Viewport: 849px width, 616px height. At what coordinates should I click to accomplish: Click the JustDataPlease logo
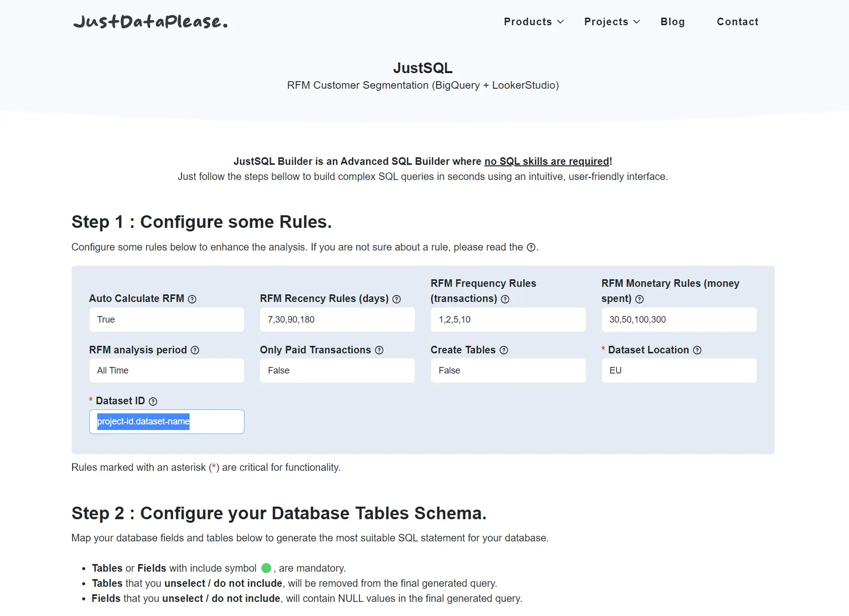pos(150,21)
